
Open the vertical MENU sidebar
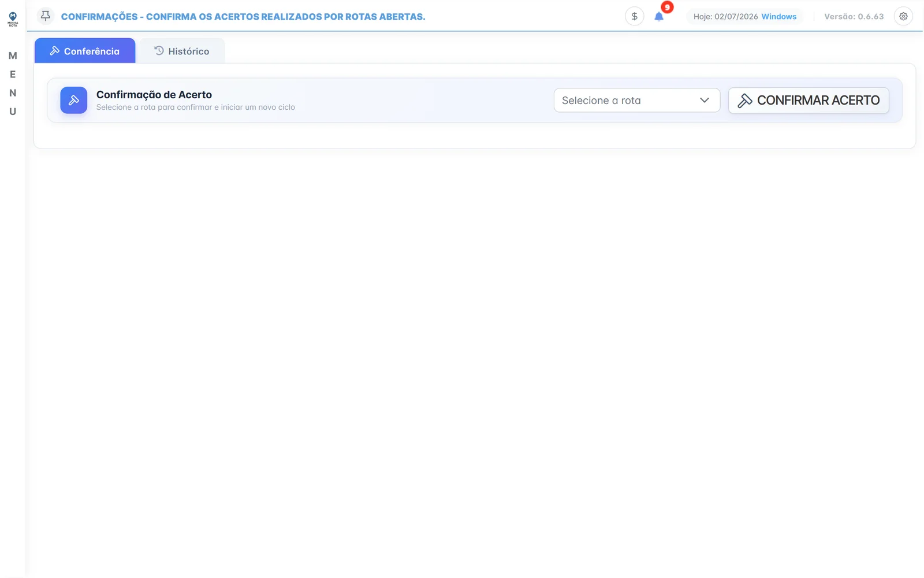pyautogui.click(x=13, y=83)
